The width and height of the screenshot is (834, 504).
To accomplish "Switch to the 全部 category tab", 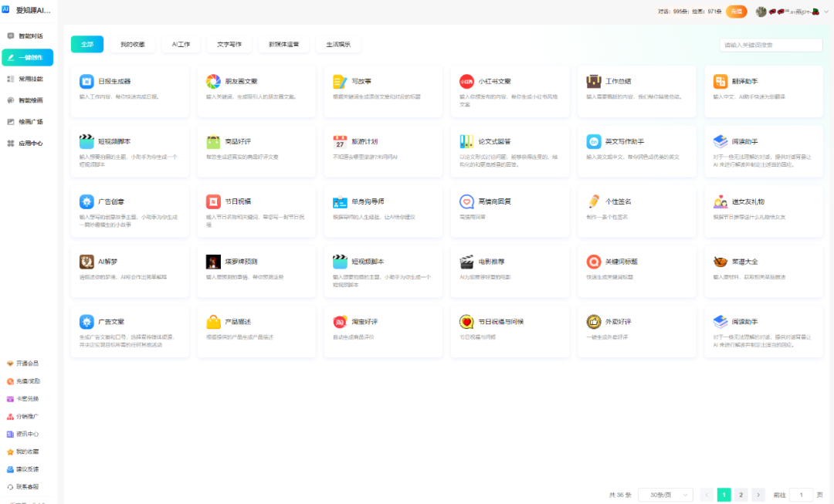I will pyautogui.click(x=87, y=44).
